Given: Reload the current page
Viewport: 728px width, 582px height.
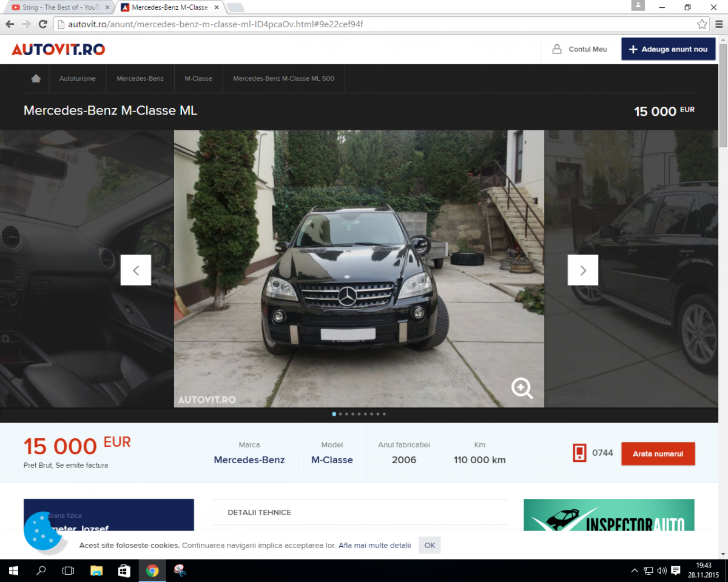Looking at the screenshot, I should (42, 24).
